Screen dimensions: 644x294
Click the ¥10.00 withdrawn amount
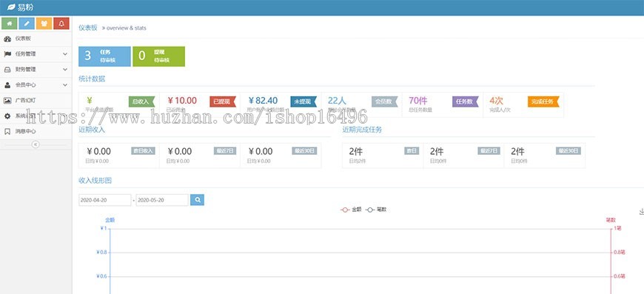(x=182, y=101)
